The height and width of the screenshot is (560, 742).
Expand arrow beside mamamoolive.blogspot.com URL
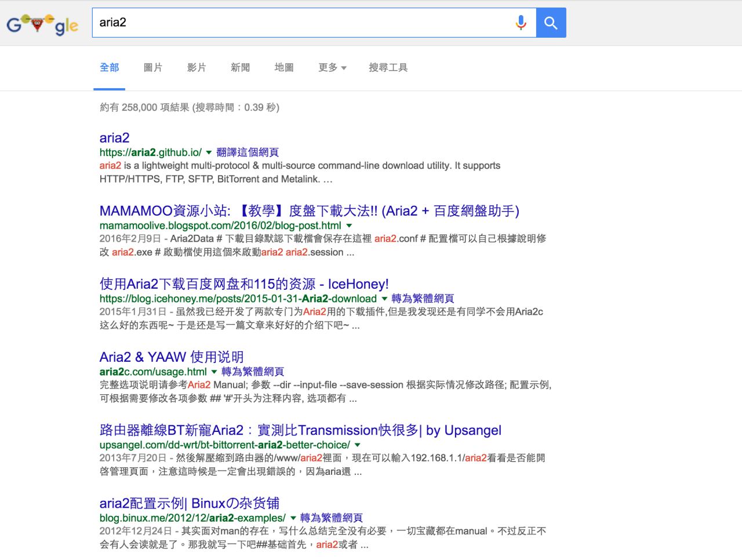click(x=349, y=226)
